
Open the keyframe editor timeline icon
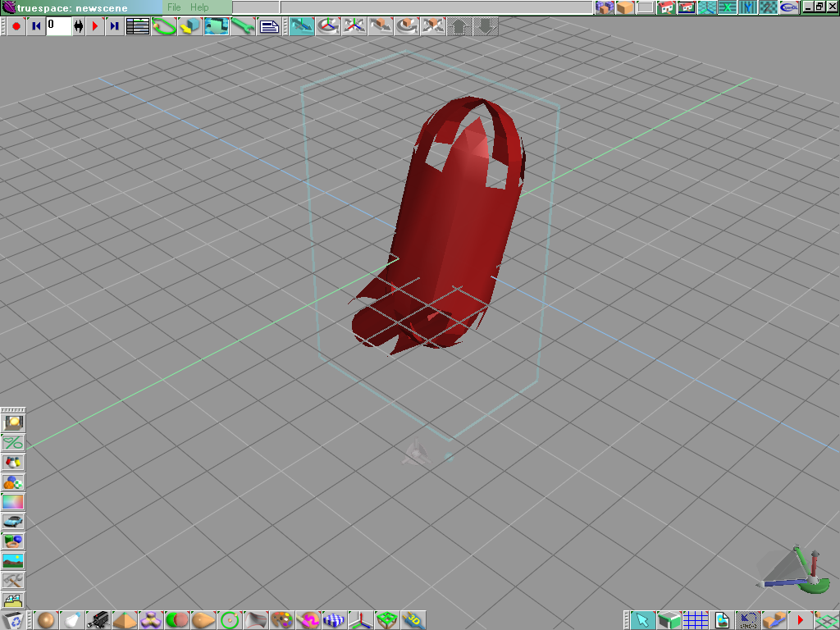pos(138,25)
